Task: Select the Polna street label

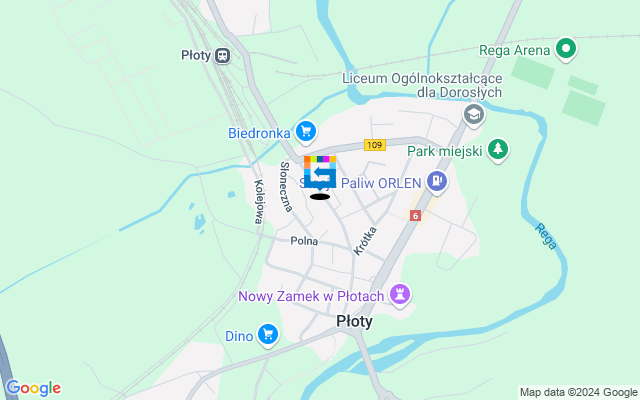Action: [304, 241]
